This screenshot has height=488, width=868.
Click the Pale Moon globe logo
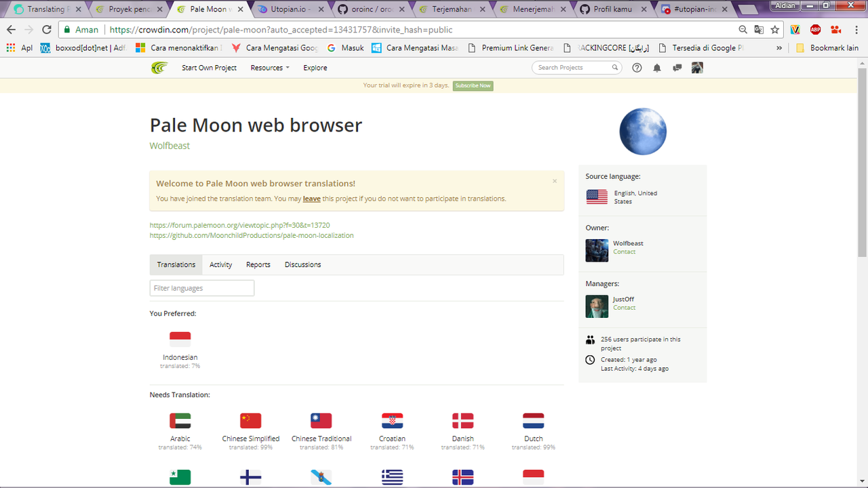[x=643, y=131]
